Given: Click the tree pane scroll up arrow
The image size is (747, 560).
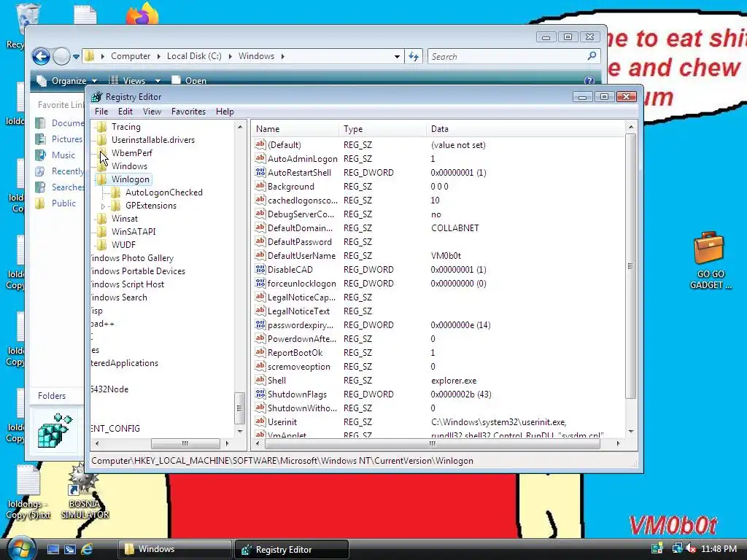Looking at the screenshot, I should point(239,127).
